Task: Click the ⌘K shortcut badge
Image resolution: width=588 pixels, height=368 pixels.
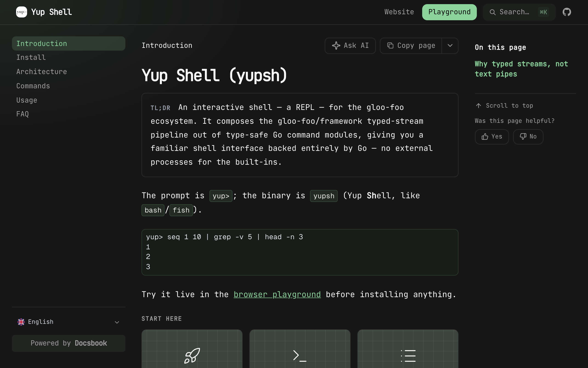Action: pos(543,12)
